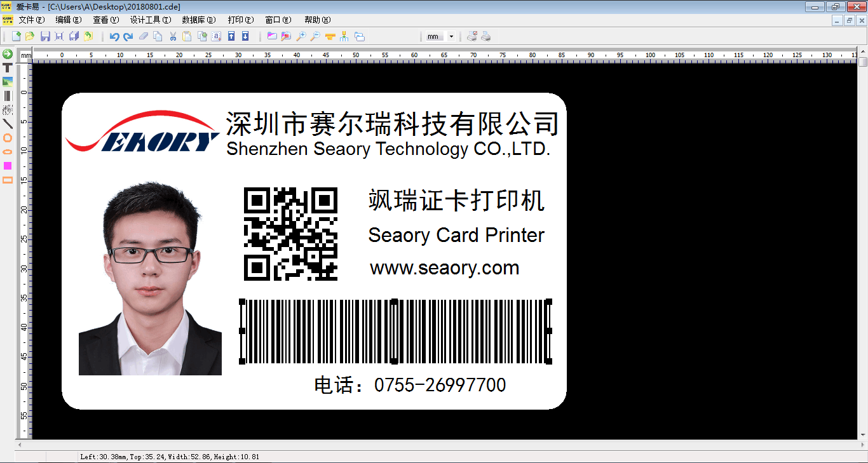Click the Zoom out magnifier icon
The width and height of the screenshot is (868, 463).
coord(315,37)
